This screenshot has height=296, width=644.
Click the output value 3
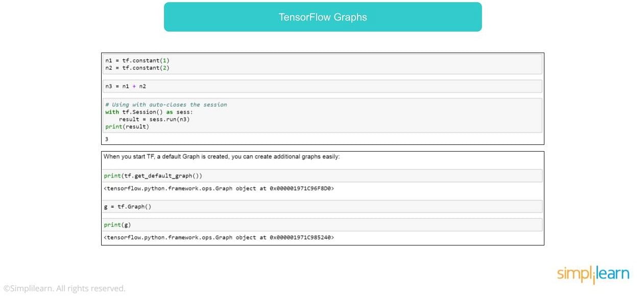[x=107, y=139]
